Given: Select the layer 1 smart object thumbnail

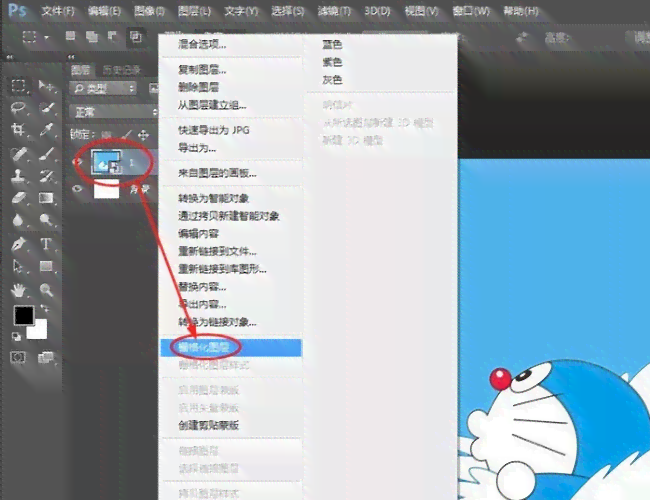Looking at the screenshot, I should point(106,162).
